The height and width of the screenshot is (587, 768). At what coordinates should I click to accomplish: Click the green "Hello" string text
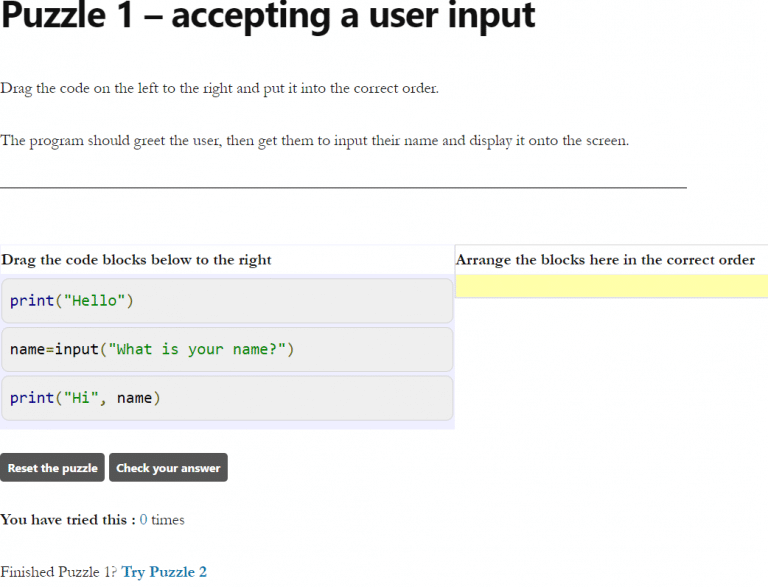95,301
